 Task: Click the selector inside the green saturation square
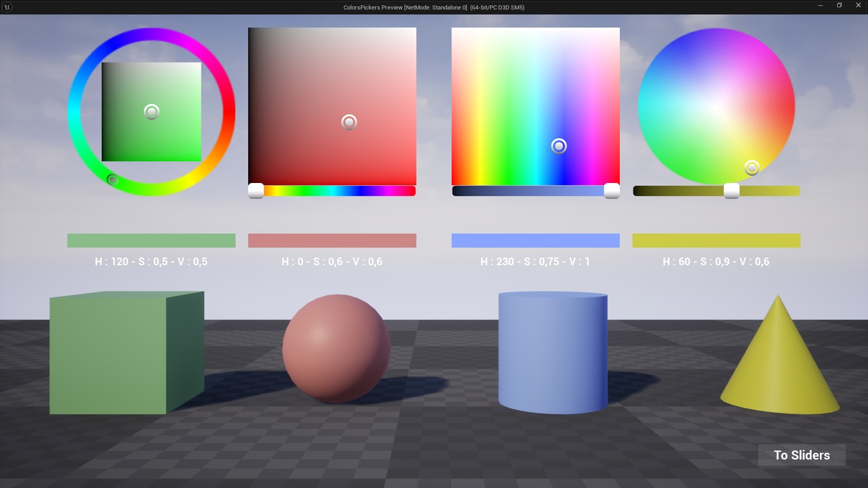(x=152, y=112)
